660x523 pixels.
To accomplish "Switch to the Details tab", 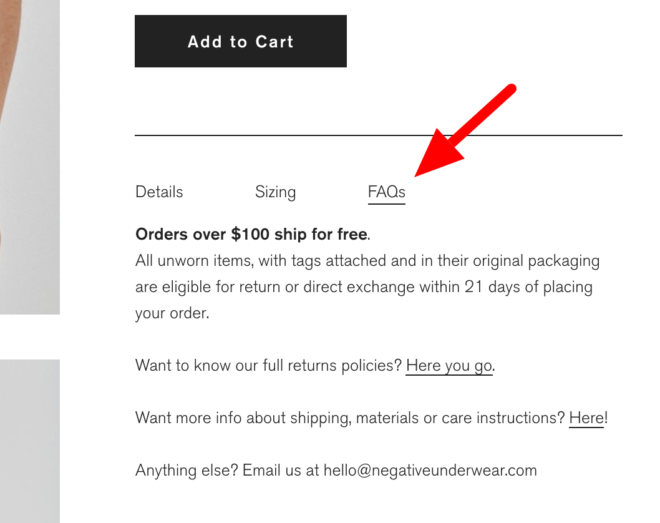I will (159, 192).
